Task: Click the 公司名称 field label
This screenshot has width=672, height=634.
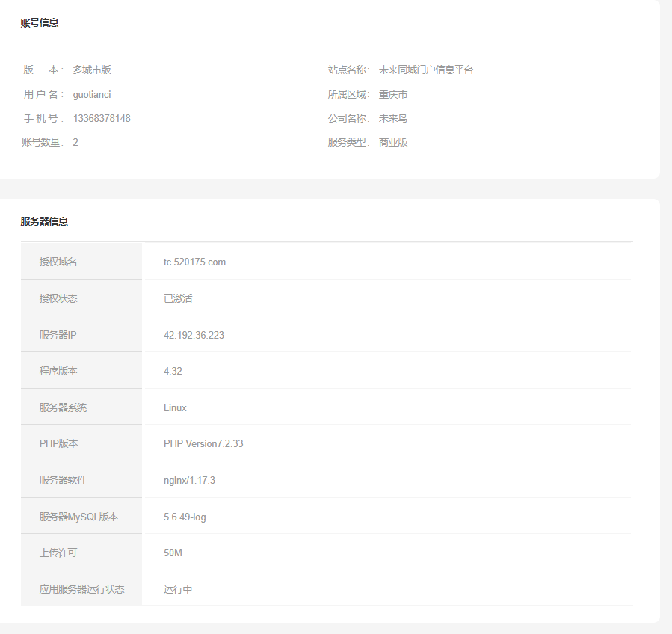Action: click(x=348, y=118)
